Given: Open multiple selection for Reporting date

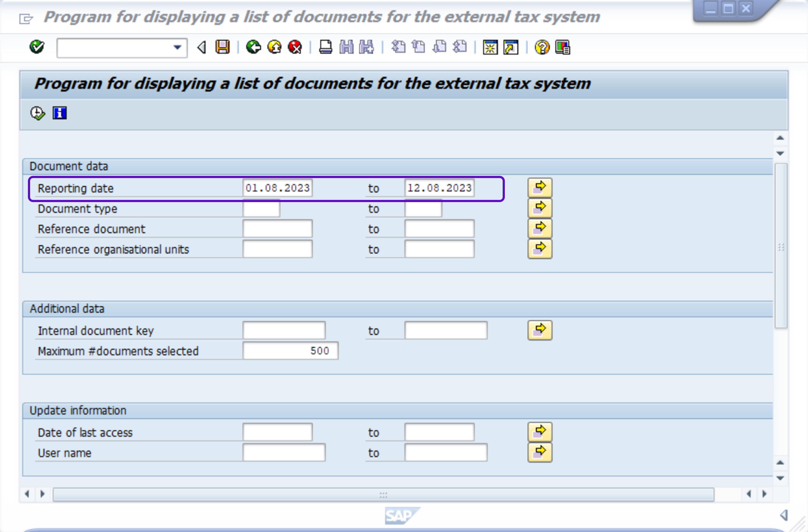Looking at the screenshot, I should click(x=540, y=188).
